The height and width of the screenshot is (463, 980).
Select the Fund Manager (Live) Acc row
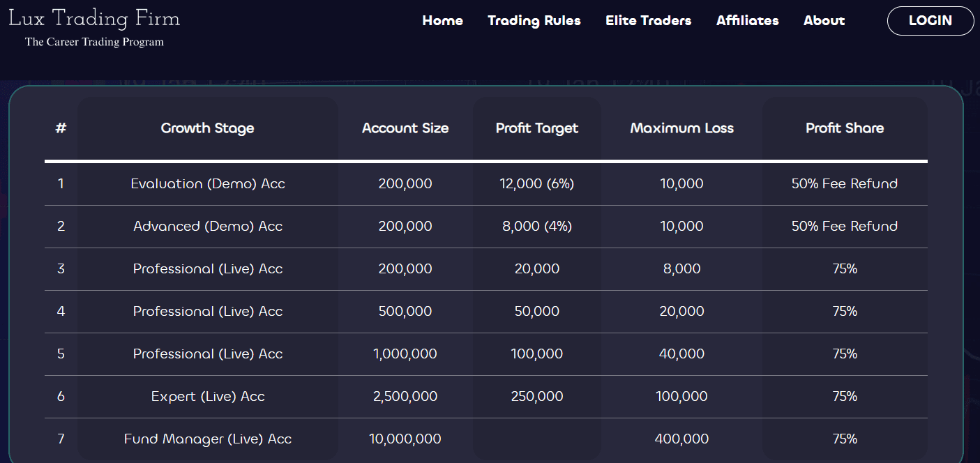click(x=486, y=439)
